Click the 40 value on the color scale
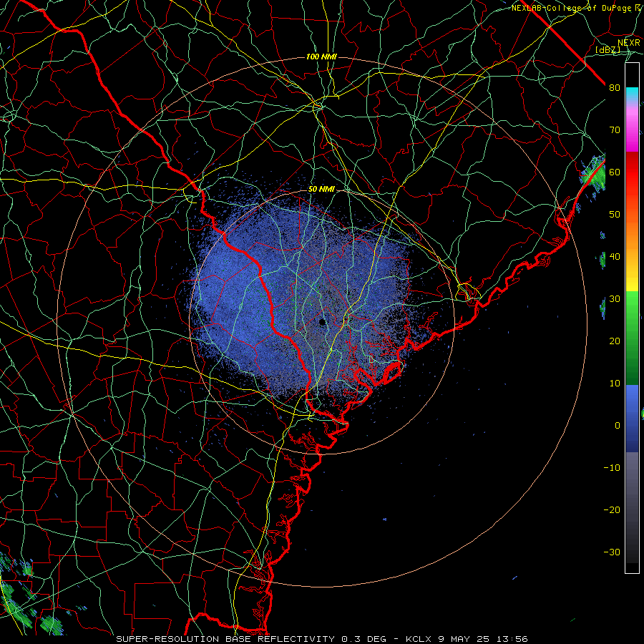The height and width of the screenshot is (644, 644). [615, 257]
